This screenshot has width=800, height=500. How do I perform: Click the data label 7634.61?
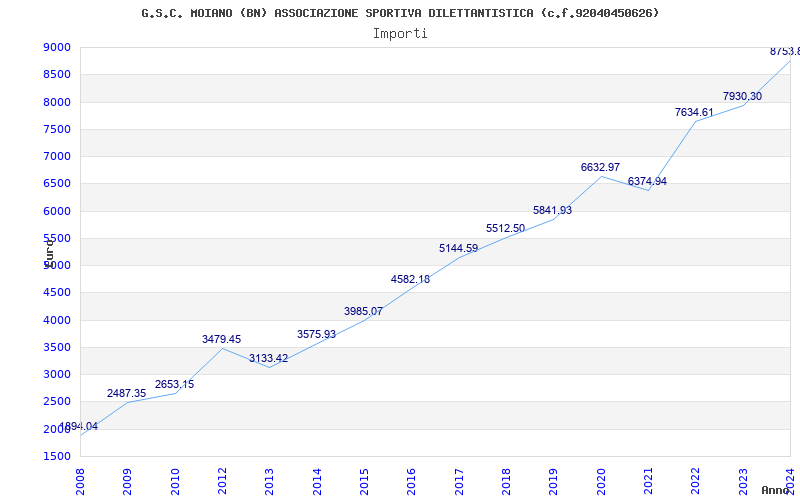694,112
